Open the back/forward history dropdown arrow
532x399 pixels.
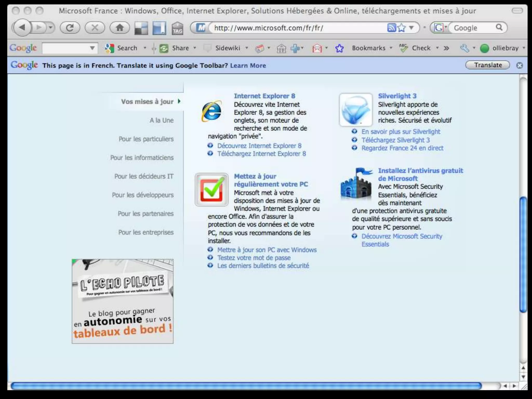click(x=50, y=27)
